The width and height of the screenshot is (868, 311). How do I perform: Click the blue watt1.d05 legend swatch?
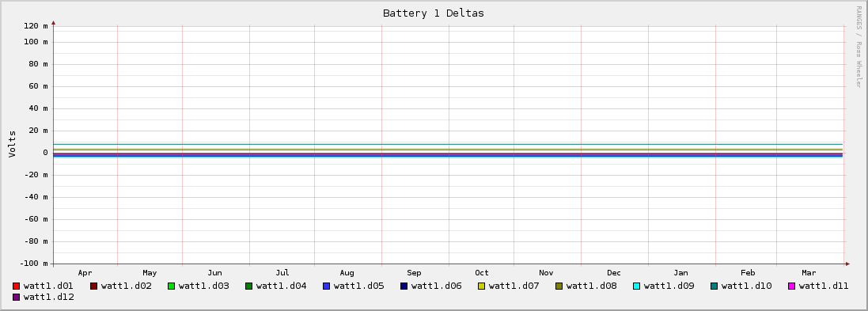(326, 286)
